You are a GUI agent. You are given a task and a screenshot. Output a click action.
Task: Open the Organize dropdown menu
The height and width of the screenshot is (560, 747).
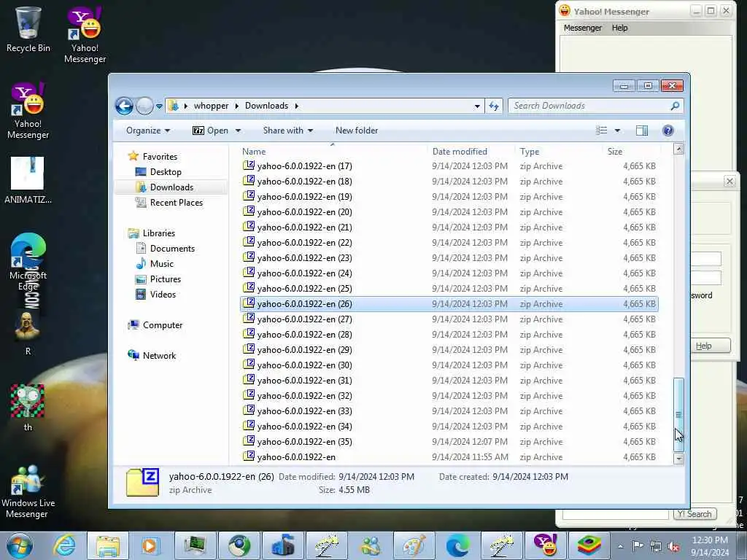147,131
